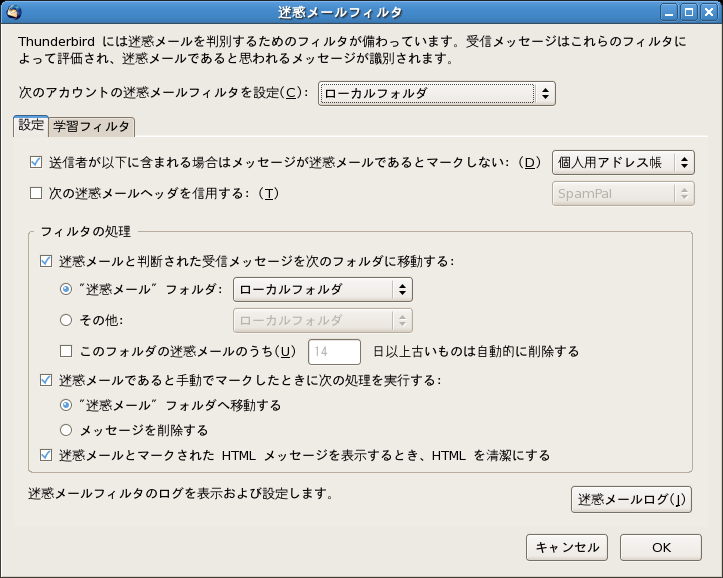Enable auto-delete old junk mail checkbox
The height and width of the screenshot is (578, 723).
(x=66, y=351)
